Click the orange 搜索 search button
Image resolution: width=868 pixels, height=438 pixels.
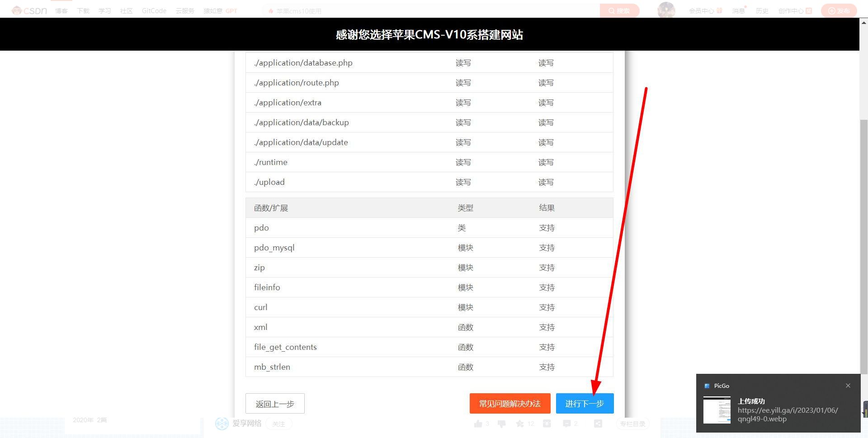[619, 11]
